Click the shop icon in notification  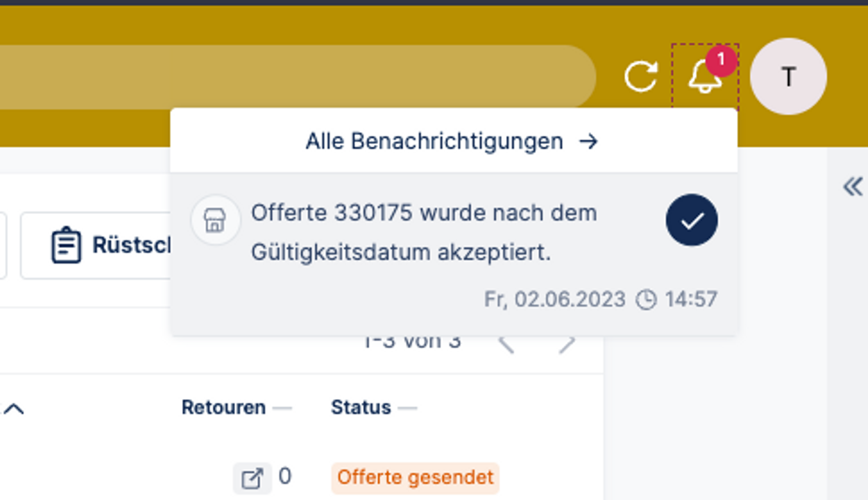(x=215, y=220)
